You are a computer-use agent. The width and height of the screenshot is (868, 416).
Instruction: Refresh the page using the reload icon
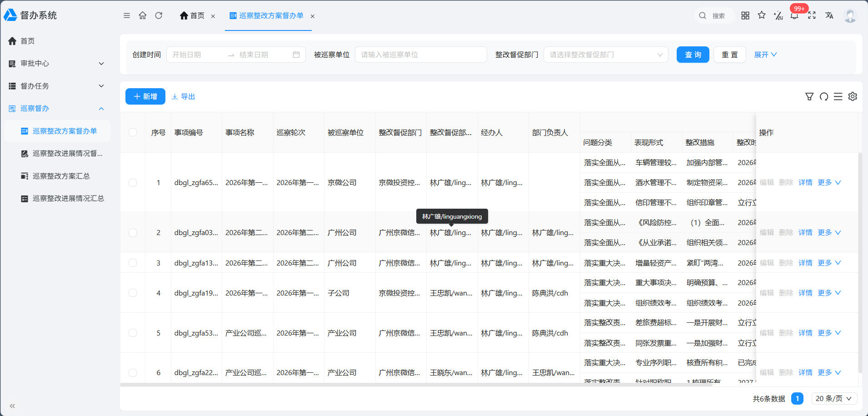tap(159, 15)
